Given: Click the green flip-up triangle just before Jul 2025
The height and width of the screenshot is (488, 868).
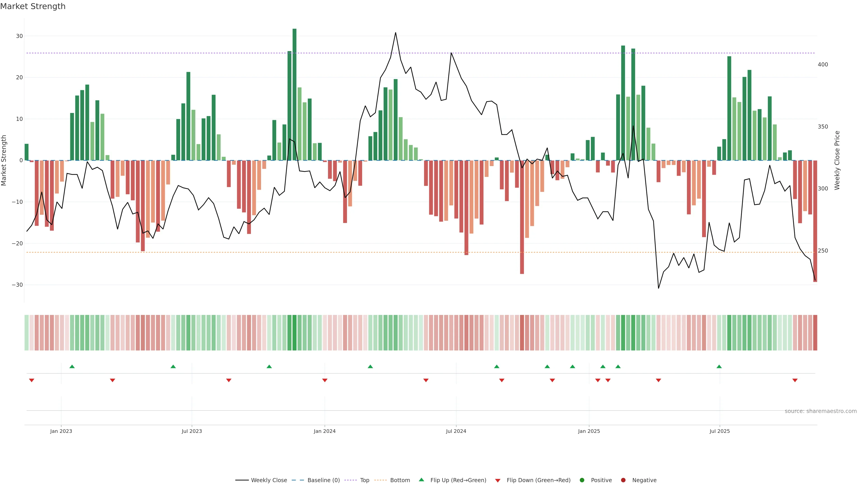Looking at the screenshot, I should coord(719,366).
